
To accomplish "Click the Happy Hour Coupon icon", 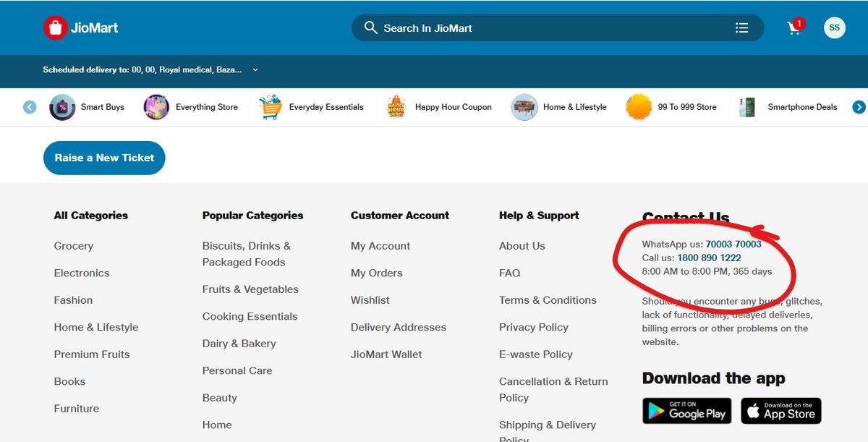I will pyautogui.click(x=396, y=107).
